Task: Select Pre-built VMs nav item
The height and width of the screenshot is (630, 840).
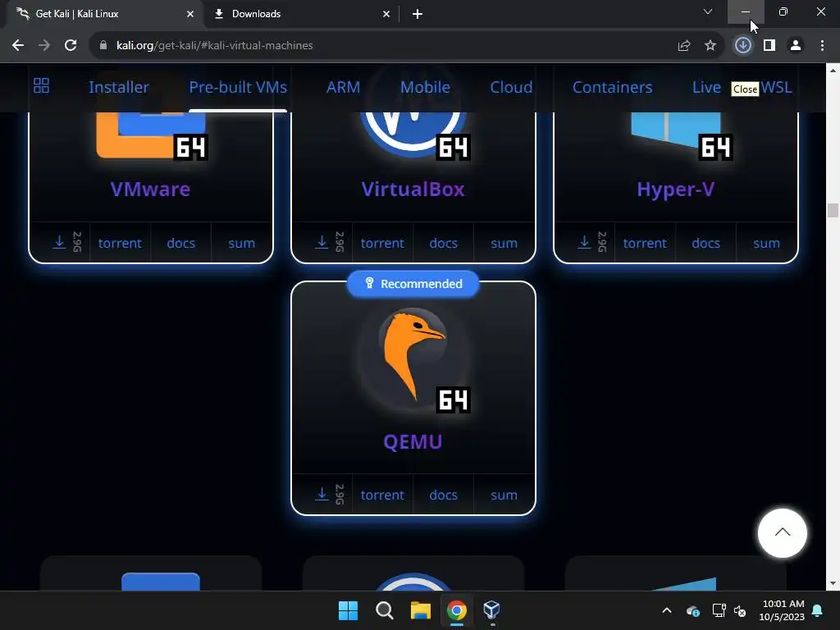Action: [x=238, y=87]
